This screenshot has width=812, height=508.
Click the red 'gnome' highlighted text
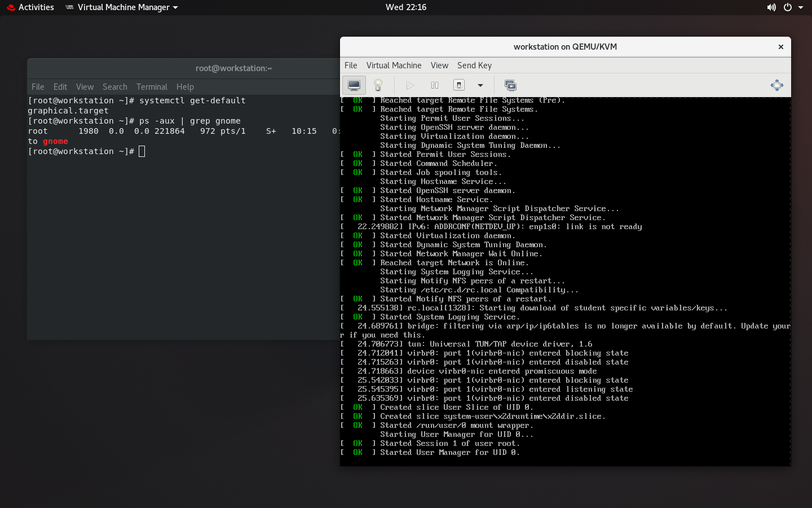[55, 141]
